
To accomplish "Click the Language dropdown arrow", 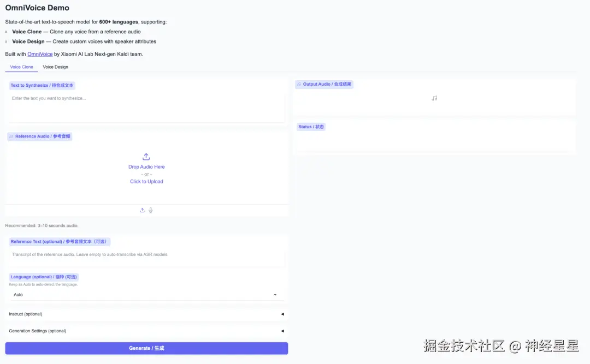I will [x=275, y=295].
